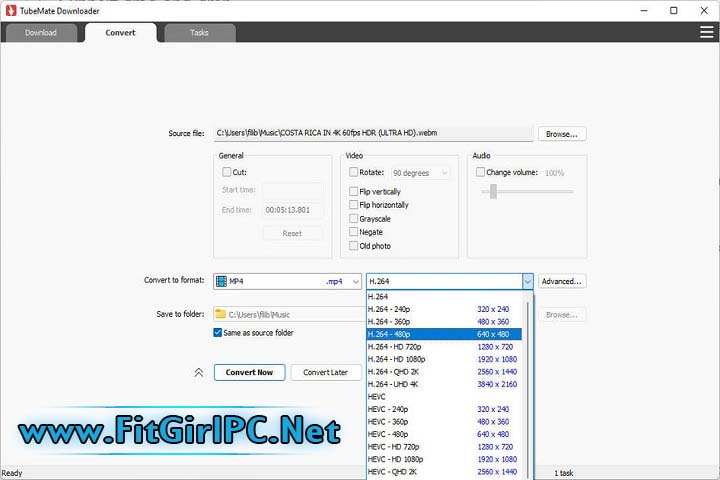Open the hamburger menu icon

(x=706, y=32)
